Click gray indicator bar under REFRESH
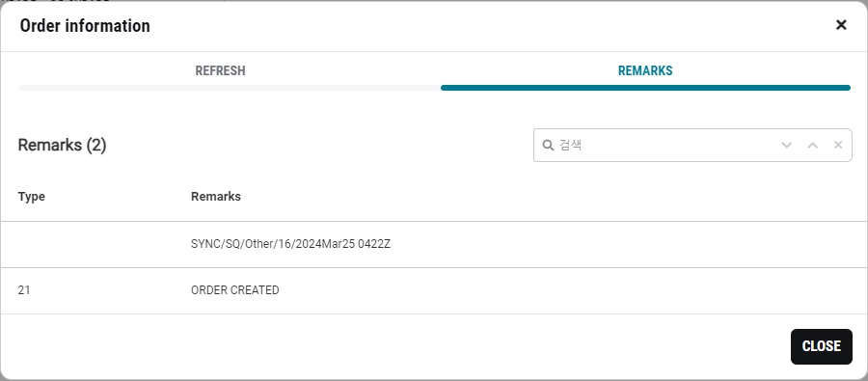Screen dimensions: 868x381 (230, 88)
